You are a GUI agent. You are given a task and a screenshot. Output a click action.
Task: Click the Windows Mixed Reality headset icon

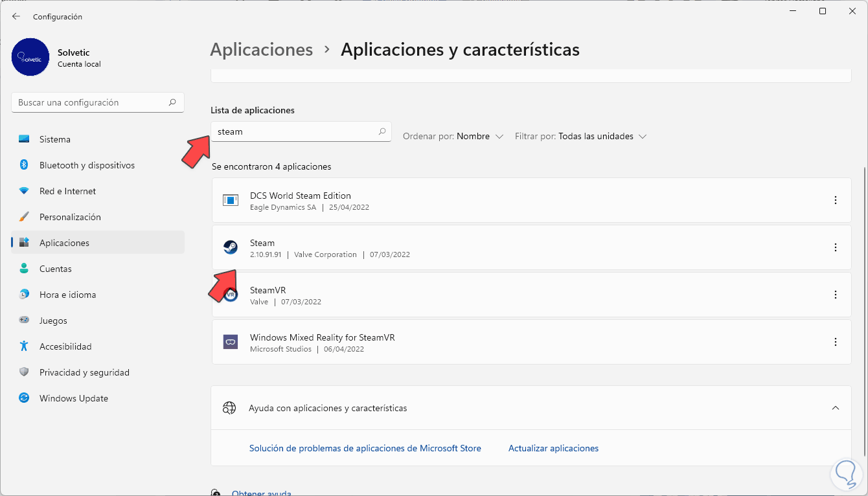(x=231, y=342)
